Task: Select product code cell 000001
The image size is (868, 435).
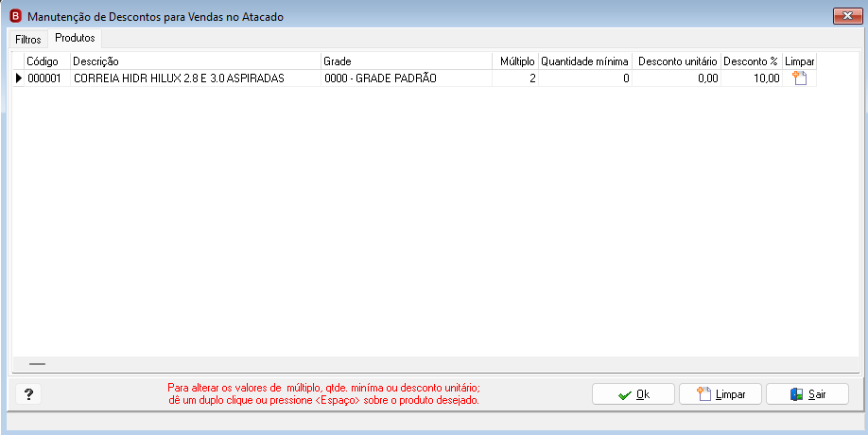Action: (x=47, y=78)
